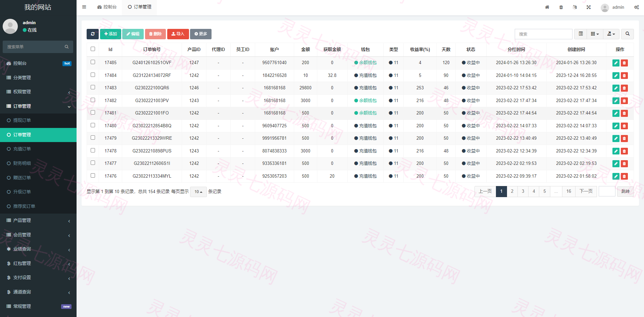The width and height of the screenshot is (644, 317).
Task: Open the 控制台 tab
Action: pyautogui.click(x=107, y=7)
